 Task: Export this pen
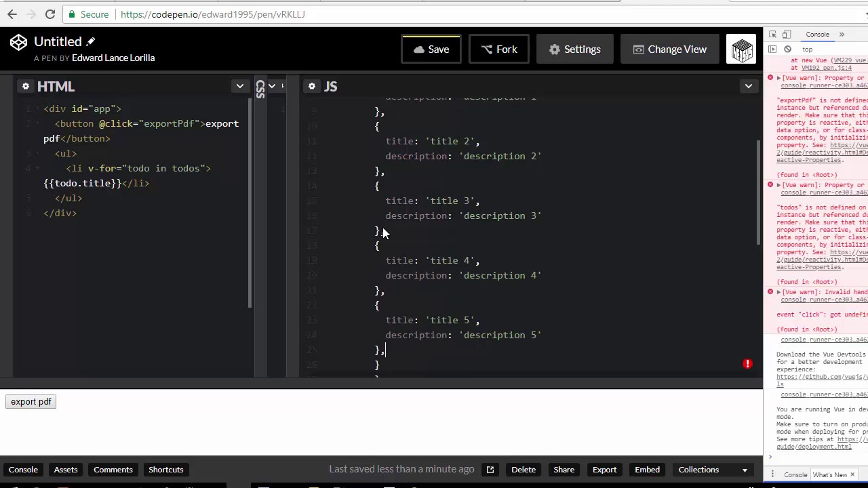tap(604, 470)
